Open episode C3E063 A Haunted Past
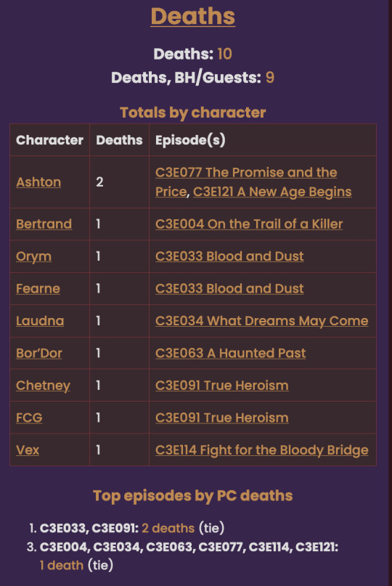Viewport: 392px width, 586px height. (x=231, y=353)
